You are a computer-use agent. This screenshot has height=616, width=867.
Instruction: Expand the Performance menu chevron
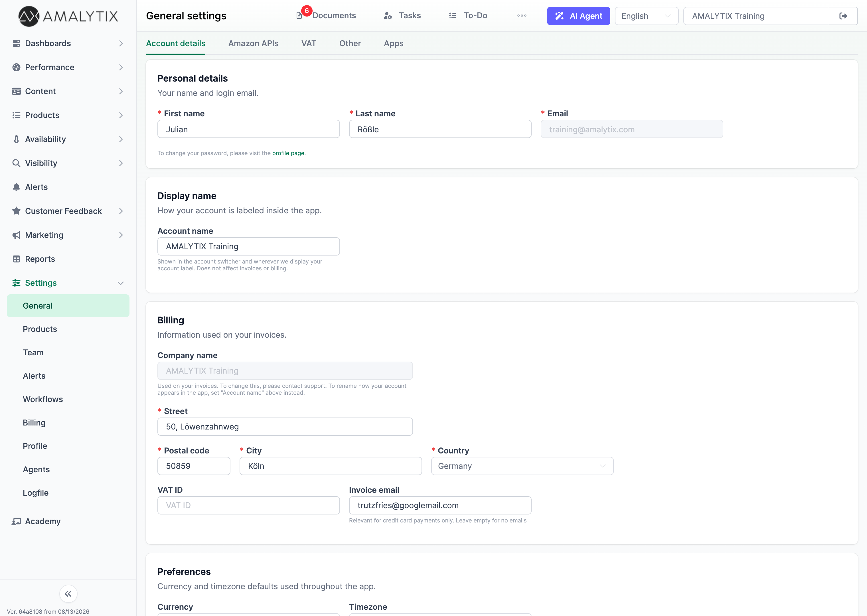[x=121, y=67]
